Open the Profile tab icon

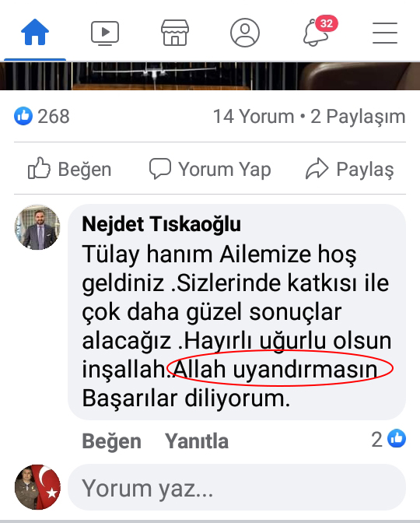click(x=245, y=33)
